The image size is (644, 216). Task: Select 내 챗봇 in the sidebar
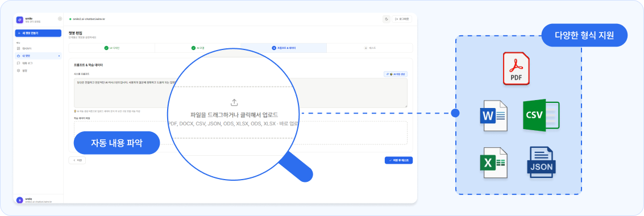point(38,56)
